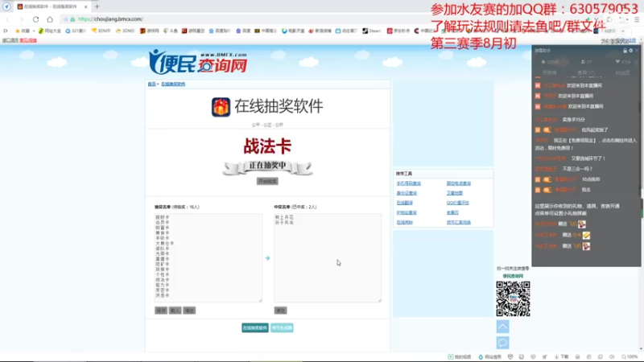Open the 电影天堂 bookmark

click(293, 31)
